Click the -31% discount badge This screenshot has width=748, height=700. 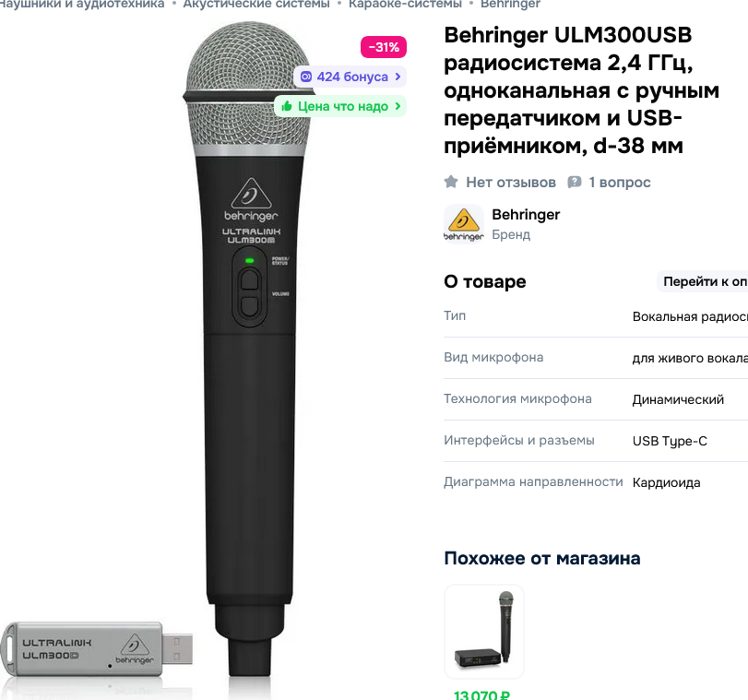coord(384,47)
